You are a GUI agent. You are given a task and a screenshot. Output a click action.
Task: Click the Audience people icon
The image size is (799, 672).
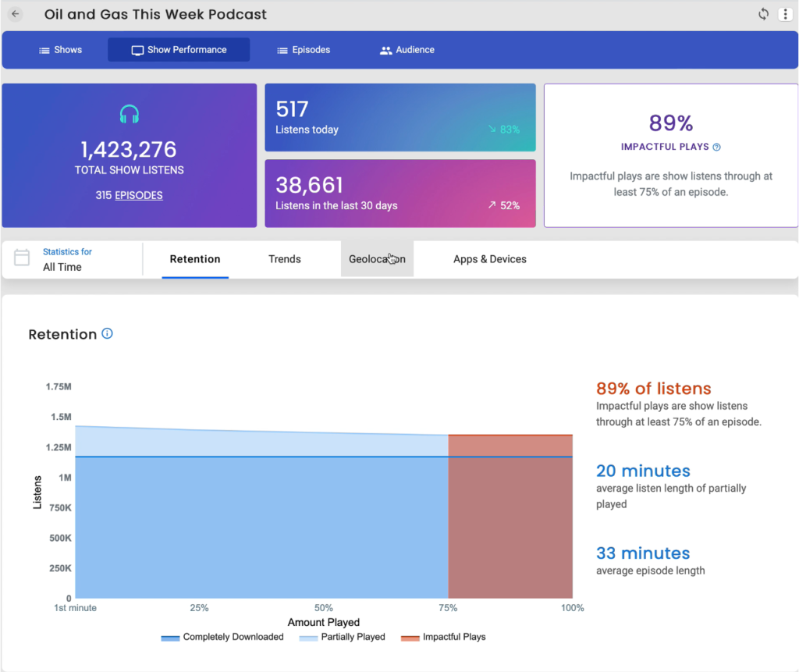pyautogui.click(x=385, y=50)
